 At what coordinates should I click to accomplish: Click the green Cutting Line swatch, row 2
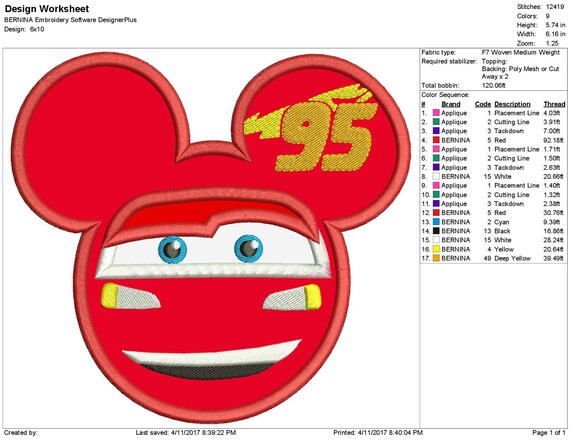436,122
